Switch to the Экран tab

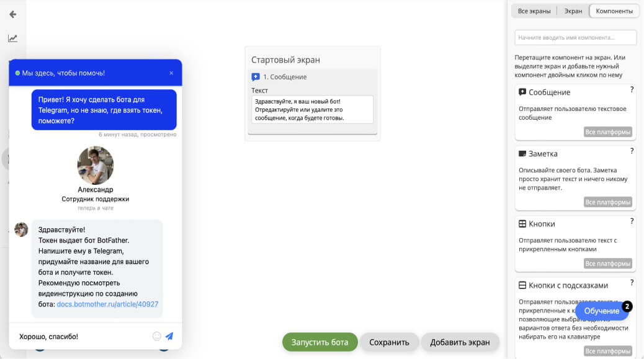click(573, 11)
